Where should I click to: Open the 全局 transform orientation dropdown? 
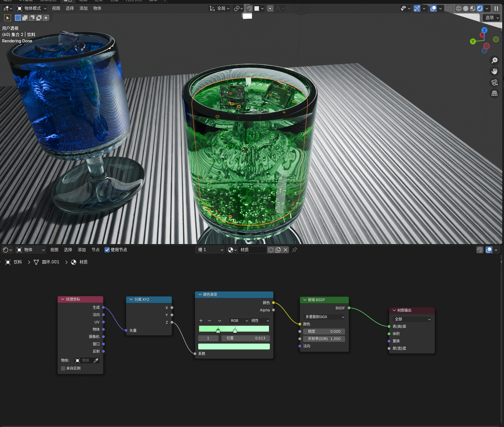[x=219, y=8]
